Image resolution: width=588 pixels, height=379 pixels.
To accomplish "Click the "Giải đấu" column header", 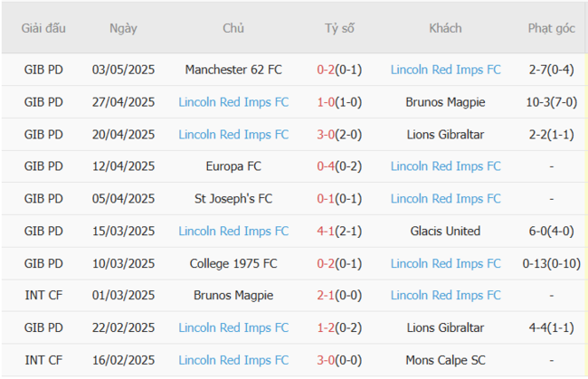I will pos(43,28).
